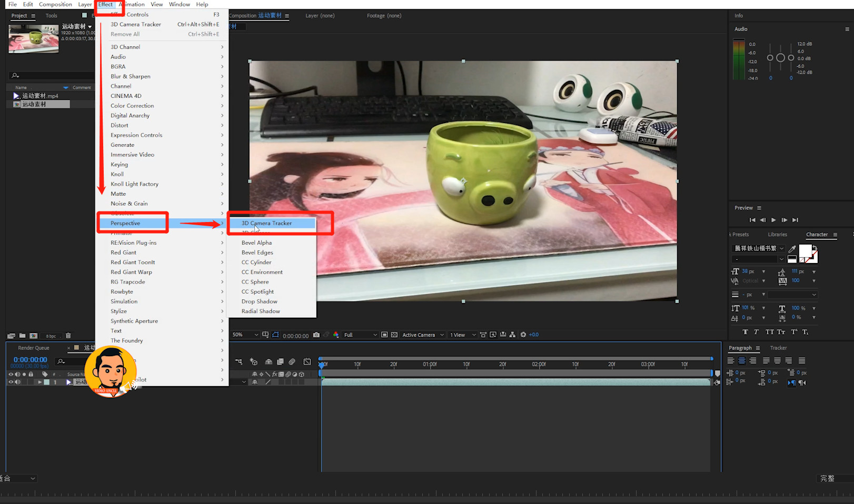The height and width of the screenshot is (504, 854).
Task: Toggle the mask and shape path visibility
Action: [x=275, y=335]
